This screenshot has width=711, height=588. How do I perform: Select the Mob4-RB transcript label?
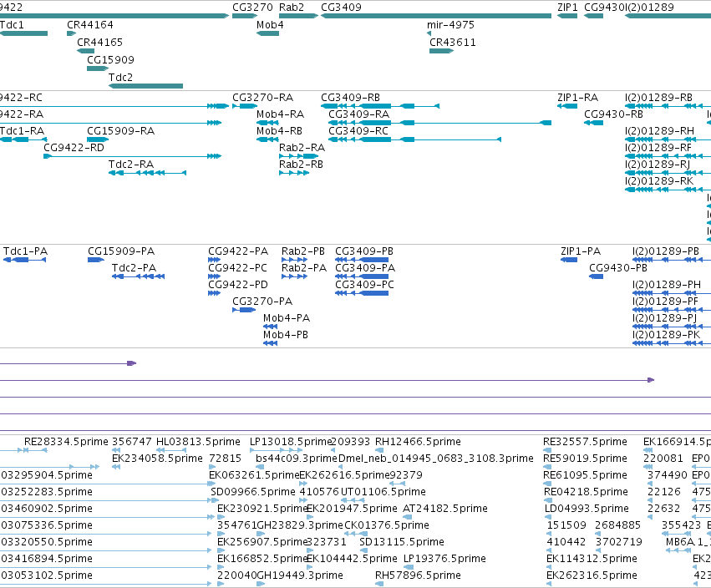tap(280, 131)
